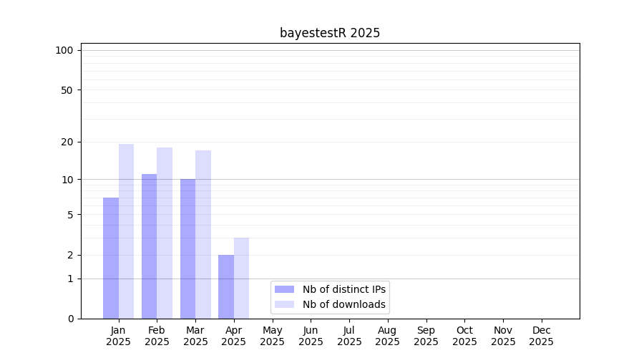Click the April distinct IPs bar
The height and width of the screenshot is (358, 644).
[226, 286]
